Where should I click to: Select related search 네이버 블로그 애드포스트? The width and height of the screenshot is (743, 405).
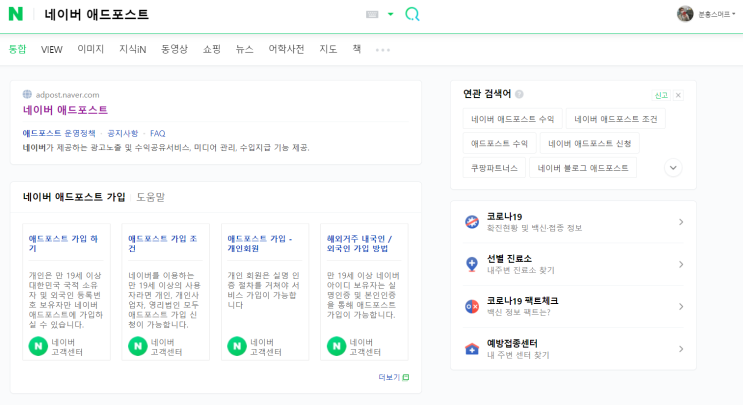click(583, 168)
